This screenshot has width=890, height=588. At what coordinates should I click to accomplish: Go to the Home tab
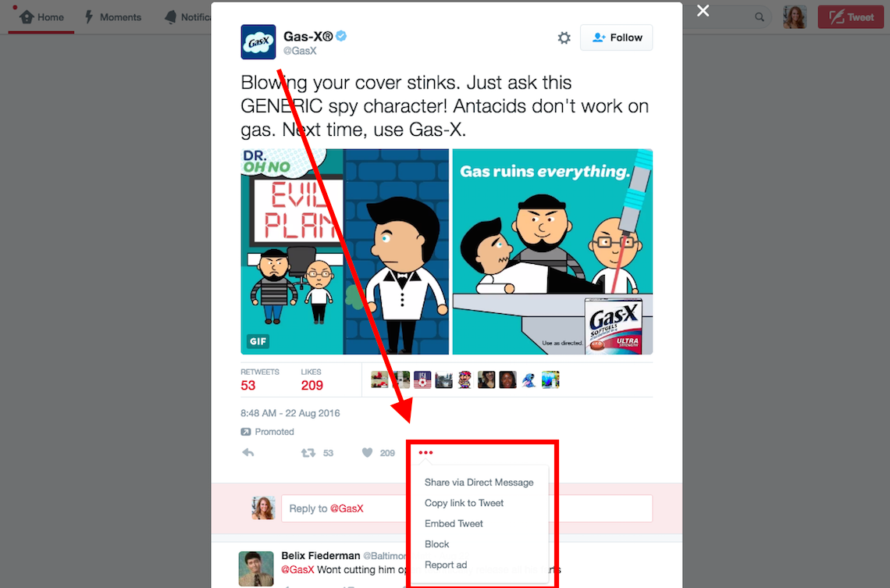(x=41, y=17)
